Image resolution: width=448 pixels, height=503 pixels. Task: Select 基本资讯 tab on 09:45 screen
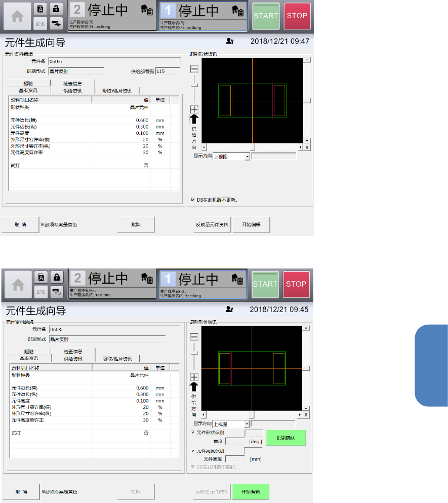pos(29,358)
